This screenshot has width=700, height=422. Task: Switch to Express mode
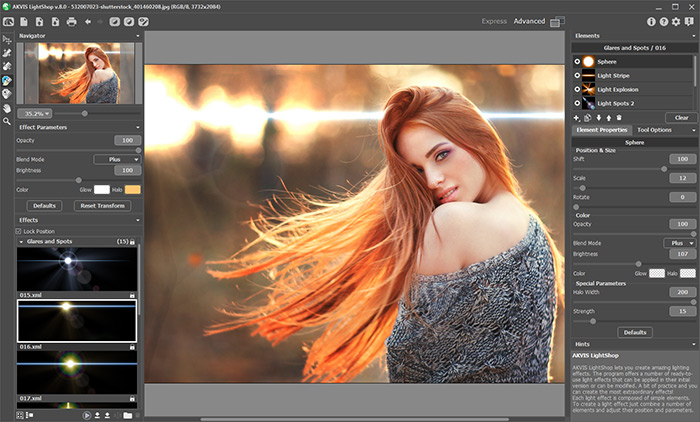494,21
